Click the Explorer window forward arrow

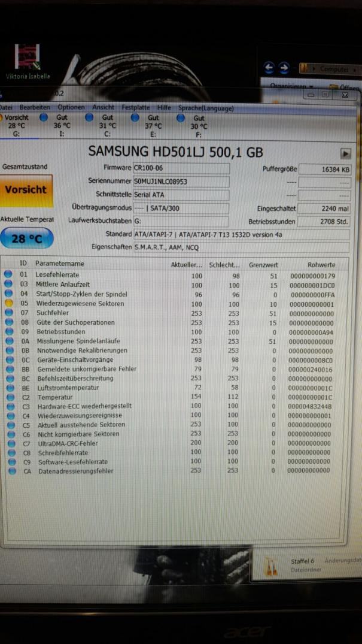click(284, 68)
